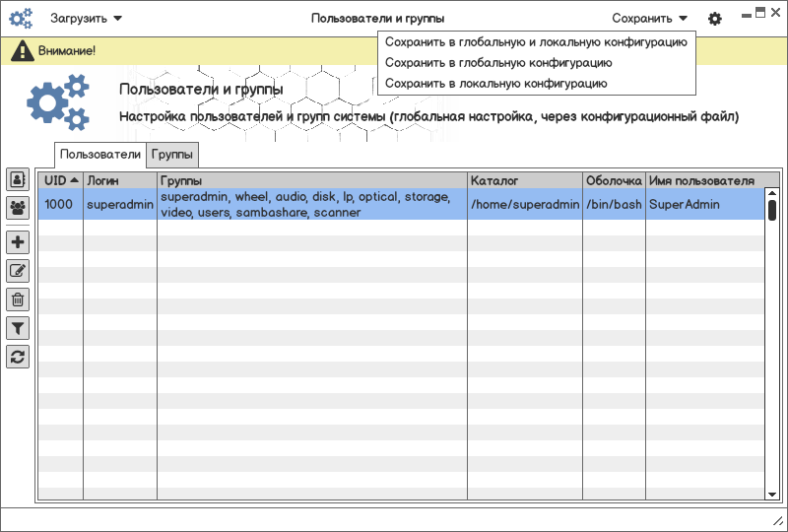
Task: Refresh the user list with reload icon
Action: 18,357
